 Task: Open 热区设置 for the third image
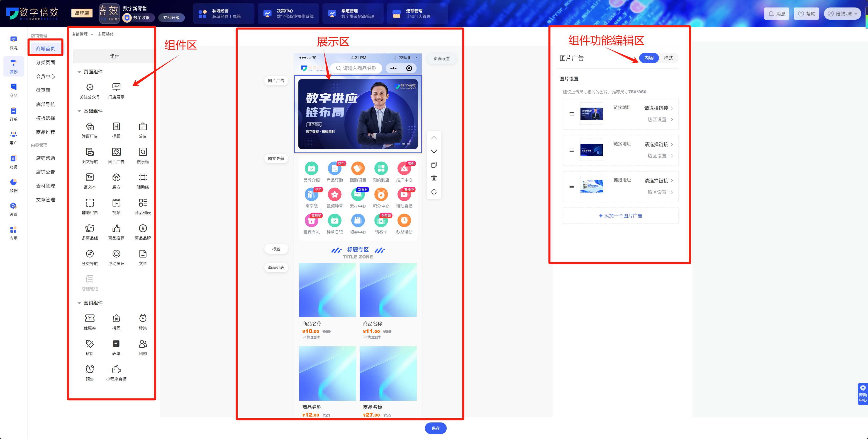tap(660, 192)
